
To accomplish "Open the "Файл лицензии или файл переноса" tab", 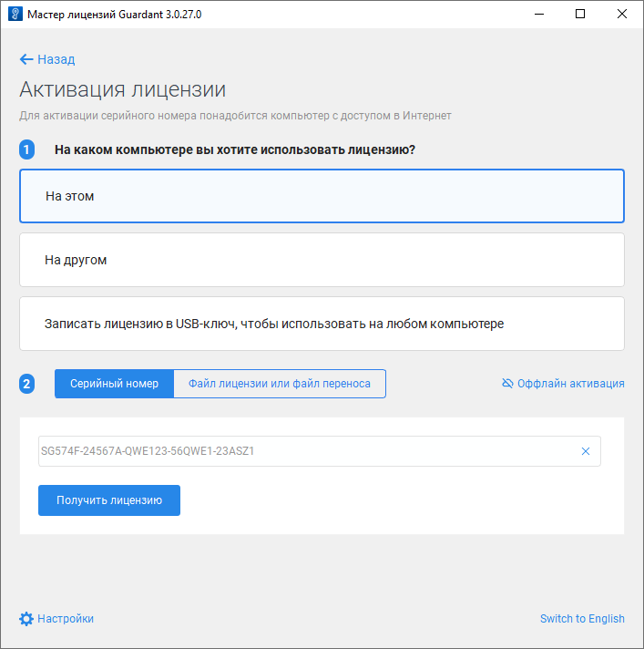I will click(280, 384).
